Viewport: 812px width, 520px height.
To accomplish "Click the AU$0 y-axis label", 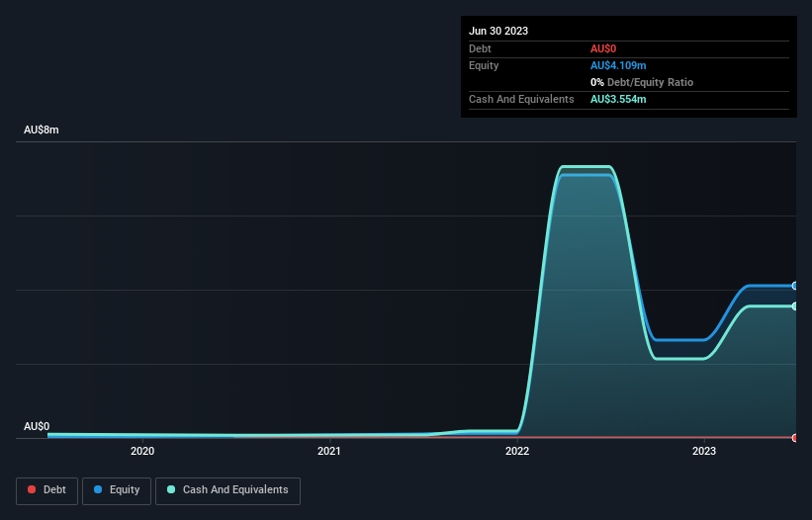I will coord(37,426).
